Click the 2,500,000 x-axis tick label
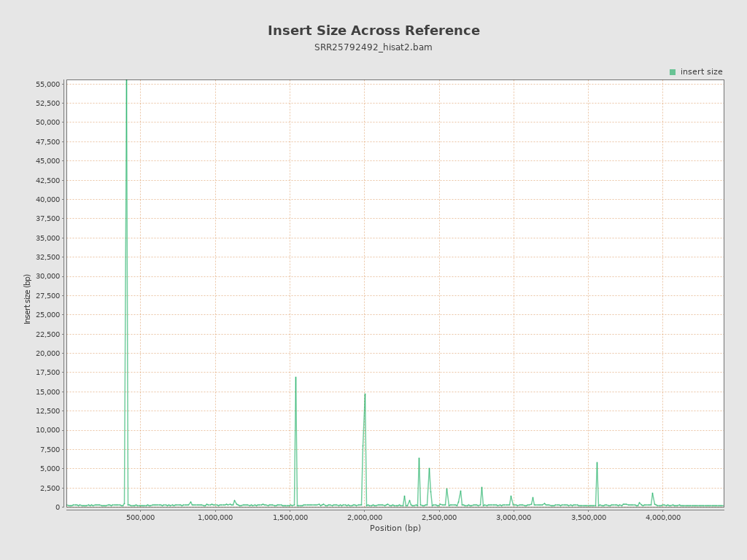 (439, 518)
